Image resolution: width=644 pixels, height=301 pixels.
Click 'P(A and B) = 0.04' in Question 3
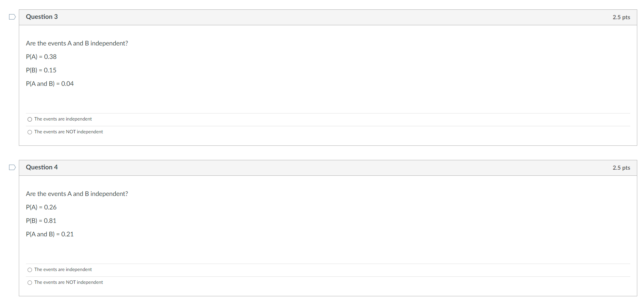click(x=49, y=83)
